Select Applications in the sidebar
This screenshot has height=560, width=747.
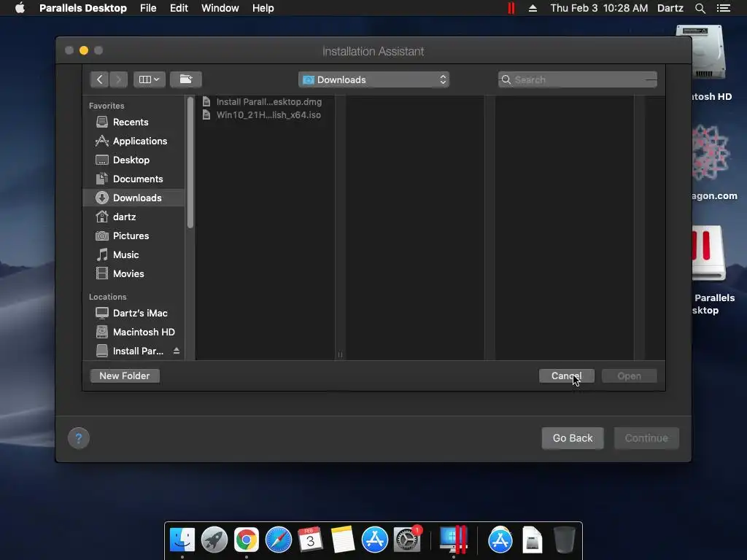pos(133,141)
